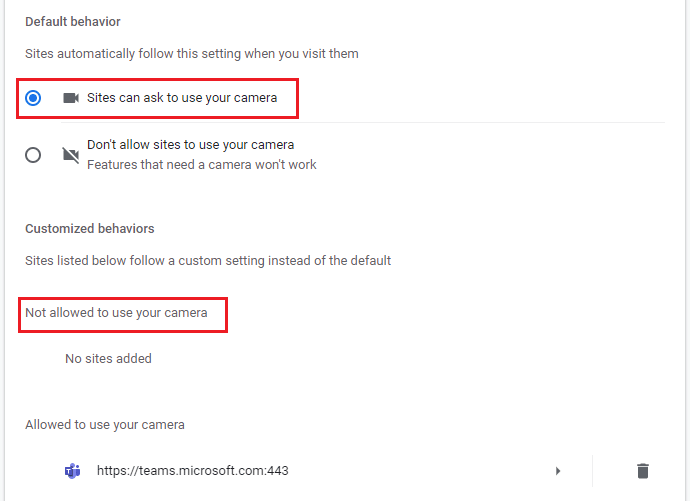Image resolution: width=690 pixels, height=501 pixels.
Task: Click the camera icon beside 'Sites can ask'
Action: [x=71, y=98]
